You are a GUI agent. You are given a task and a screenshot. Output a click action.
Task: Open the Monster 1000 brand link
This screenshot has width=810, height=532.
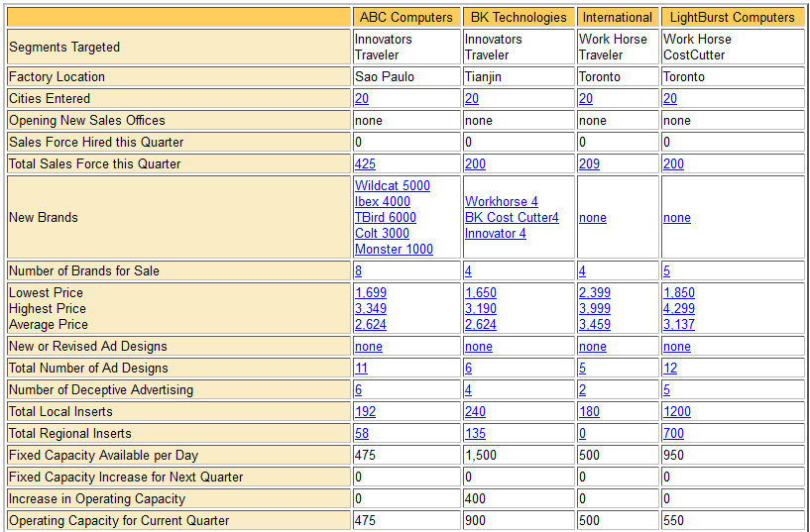click(x=395, y=250)
